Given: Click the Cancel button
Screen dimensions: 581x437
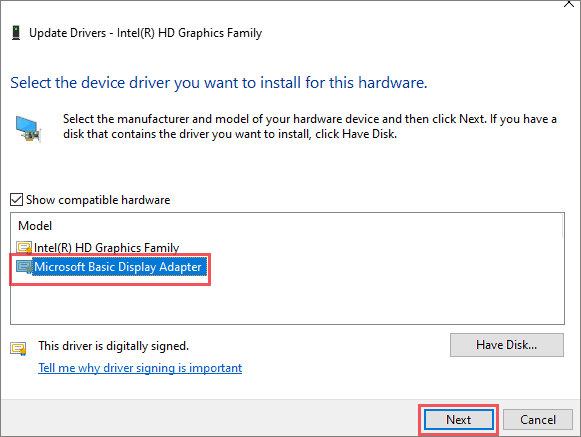Looking at the screenshot, I should (x=538, y=420).
